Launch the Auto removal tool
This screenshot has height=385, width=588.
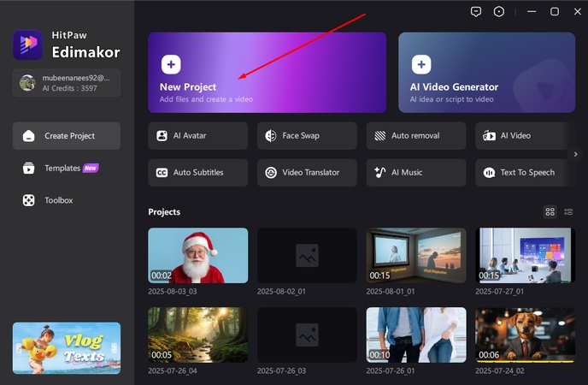point(416,136)
